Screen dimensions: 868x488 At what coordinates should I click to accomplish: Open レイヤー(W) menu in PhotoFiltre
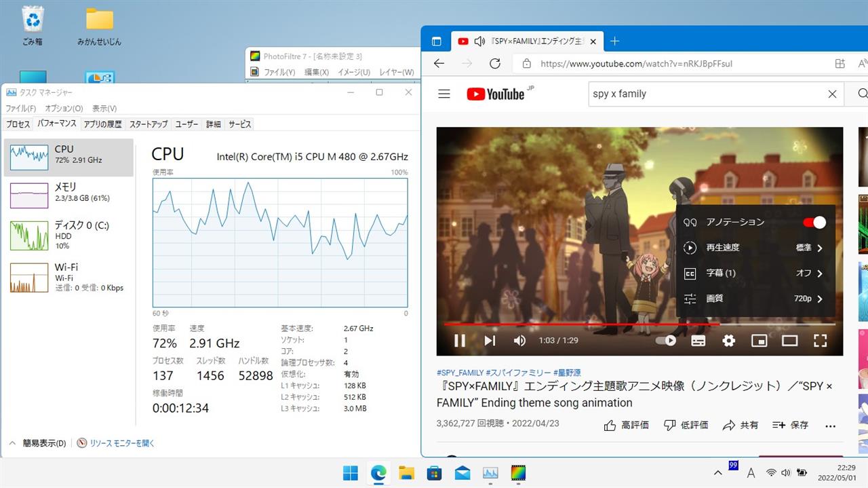pos(397,72)
